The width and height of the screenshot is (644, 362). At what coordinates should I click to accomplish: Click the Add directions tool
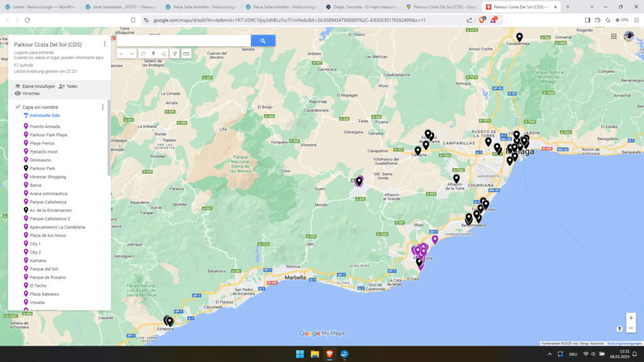click(175, 54)
